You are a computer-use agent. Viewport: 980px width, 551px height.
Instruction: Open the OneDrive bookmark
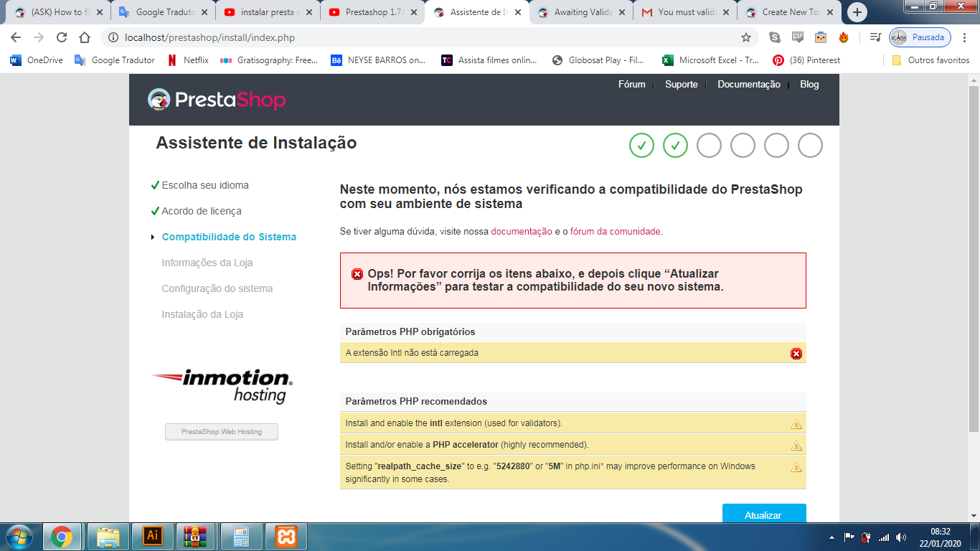click(x=37, y=60)
